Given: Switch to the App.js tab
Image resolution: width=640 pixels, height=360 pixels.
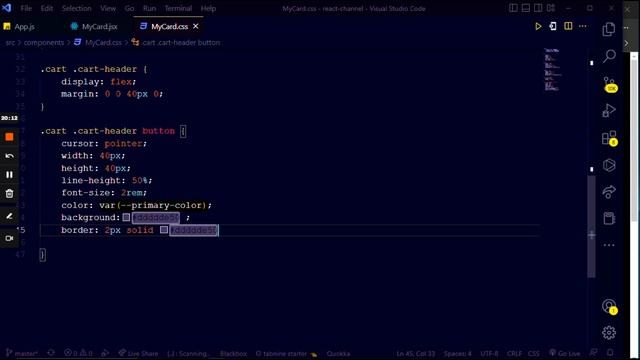Looking at the screenshot, I should [x=24, y=27].
